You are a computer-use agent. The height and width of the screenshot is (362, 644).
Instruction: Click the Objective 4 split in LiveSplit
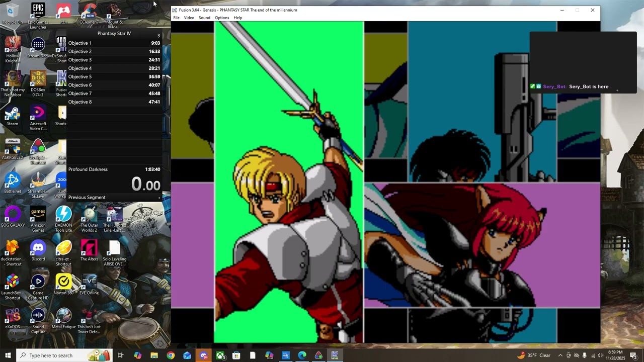click(x=114, y=68)
